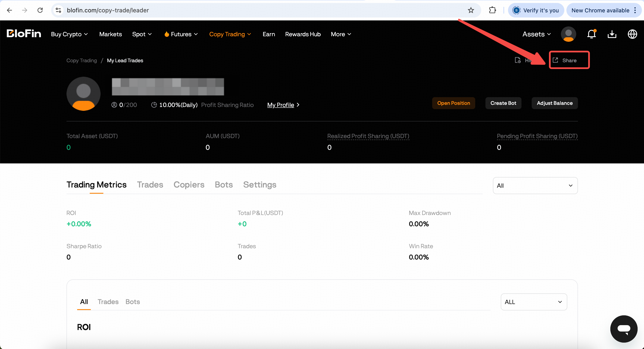Click the app download icon
Viewport: 644px width, 349px height.
[612, 34]
